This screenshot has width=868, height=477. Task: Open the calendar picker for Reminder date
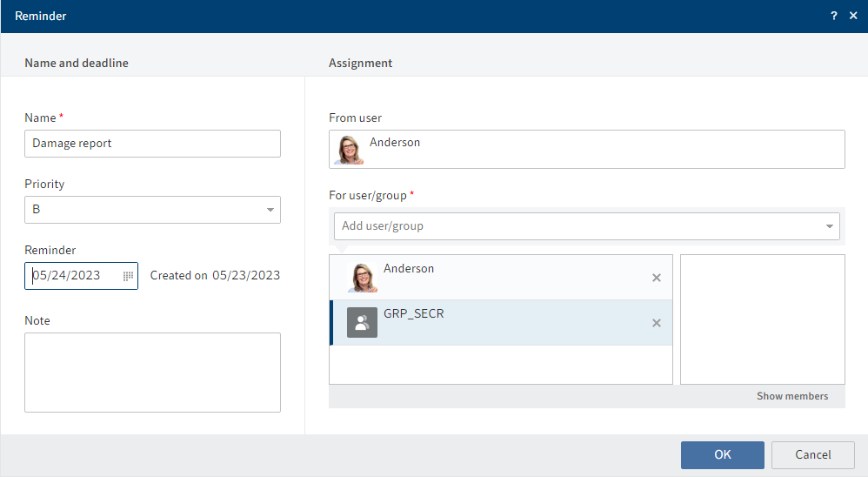point(128,276)
